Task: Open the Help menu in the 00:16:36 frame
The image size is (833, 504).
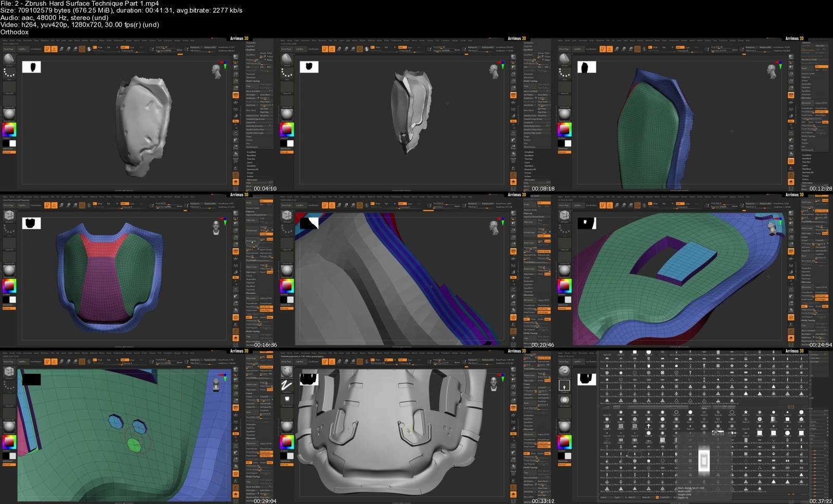Action: point(192,196)
